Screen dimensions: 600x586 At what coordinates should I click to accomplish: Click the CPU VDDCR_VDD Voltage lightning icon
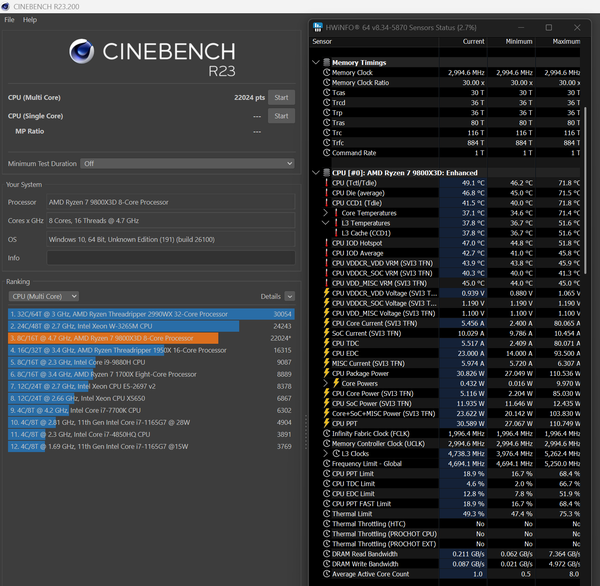coord(326,293)
